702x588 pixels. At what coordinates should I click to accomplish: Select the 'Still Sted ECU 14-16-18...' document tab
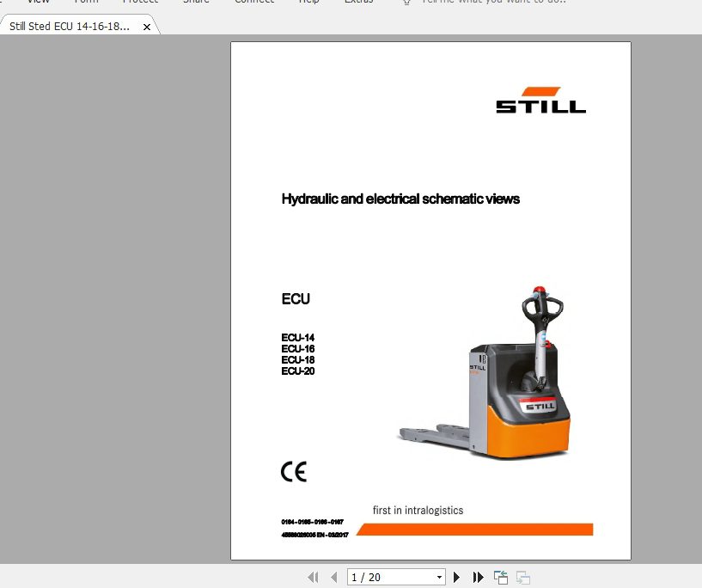[x=70, y=27]
